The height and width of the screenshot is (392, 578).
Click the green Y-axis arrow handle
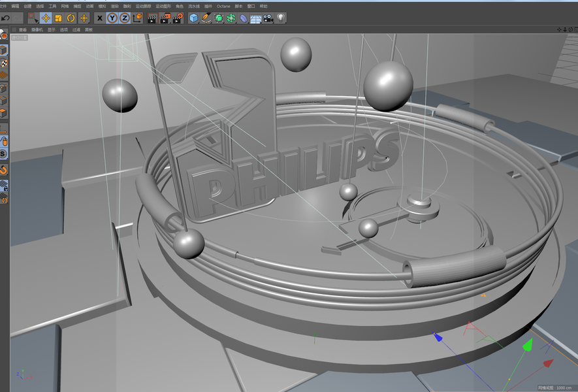pos(528,345)
